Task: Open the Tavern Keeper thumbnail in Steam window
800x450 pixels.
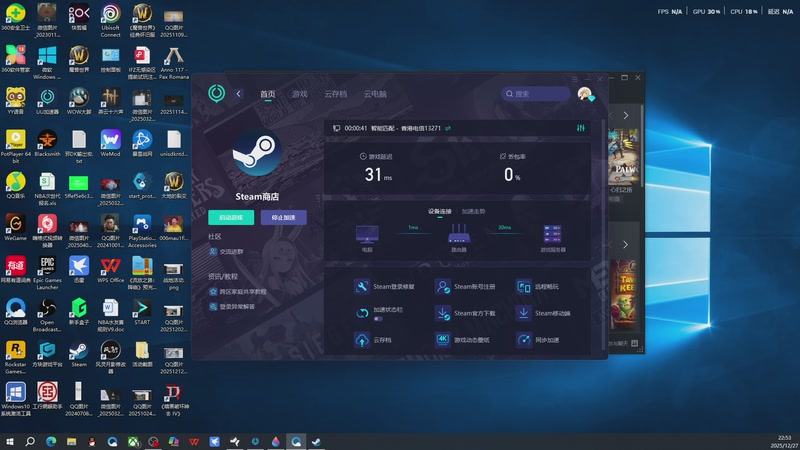Action: point(624,294)
